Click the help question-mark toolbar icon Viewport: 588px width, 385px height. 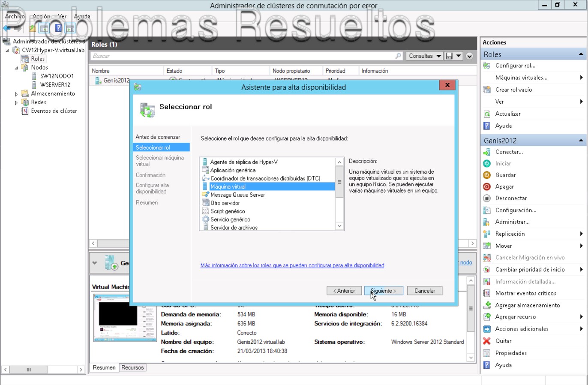tap(58, 28)
